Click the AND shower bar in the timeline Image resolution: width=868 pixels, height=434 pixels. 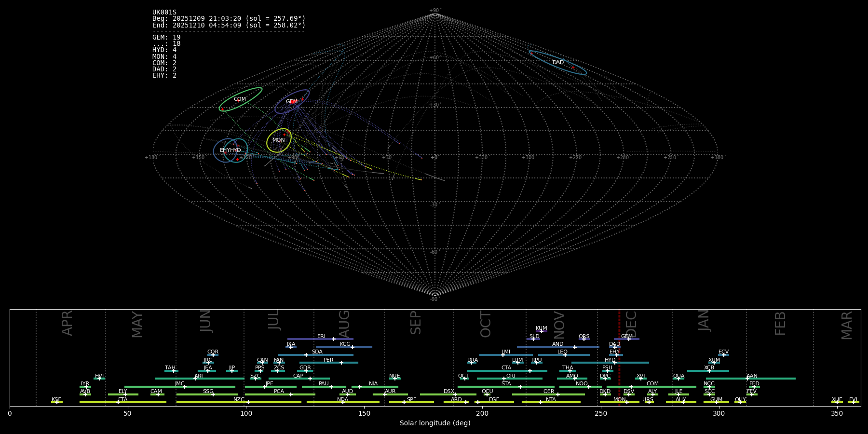[x=558, y=347]
